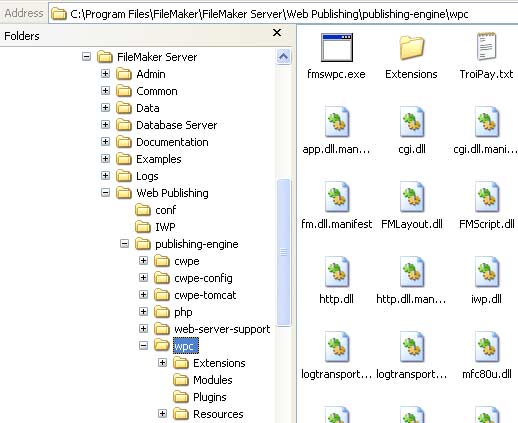Screen dimensions: 518x423
Task: Select the FMLayout.dll file icon
Action: (x=412, y=197)
